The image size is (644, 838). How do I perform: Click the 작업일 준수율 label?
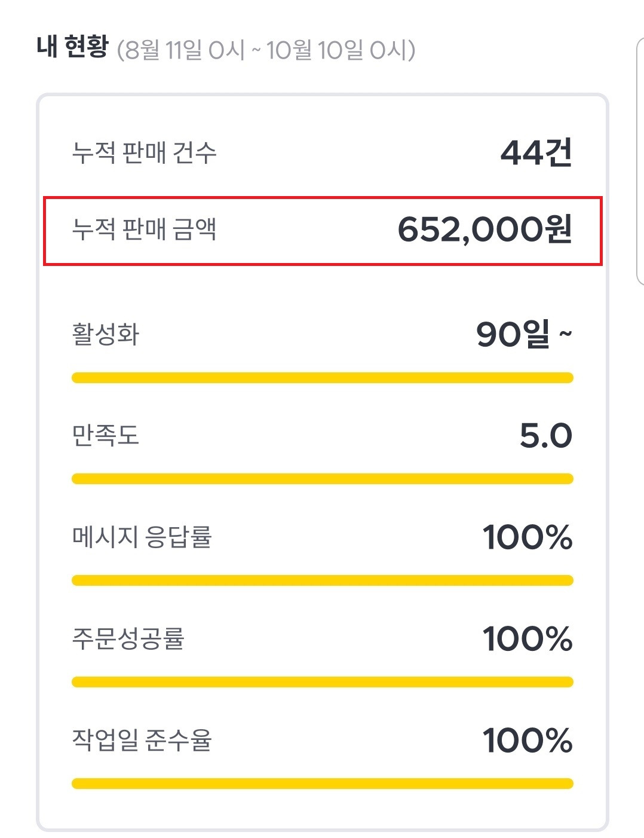tap(142, 740)
